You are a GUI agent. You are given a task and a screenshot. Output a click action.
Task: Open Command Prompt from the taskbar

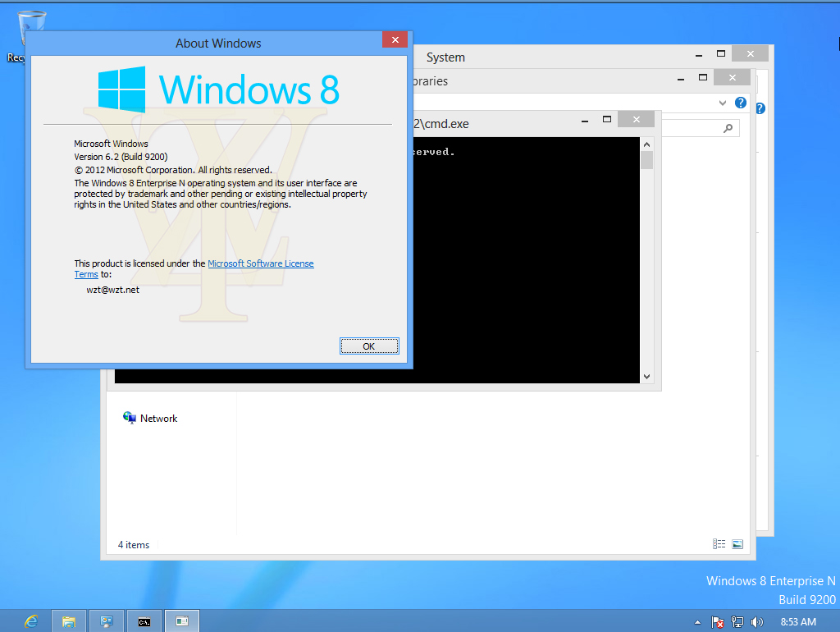pyautogui.click(x=144, y=621)
